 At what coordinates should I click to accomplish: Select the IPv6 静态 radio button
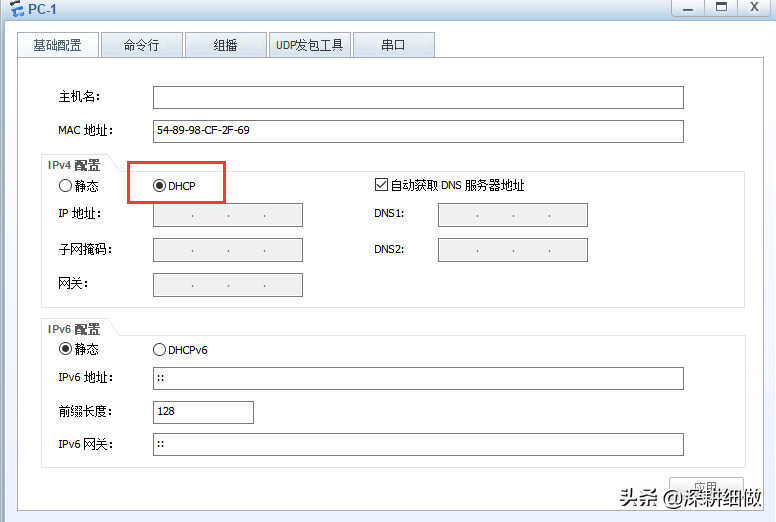point(65,349)
